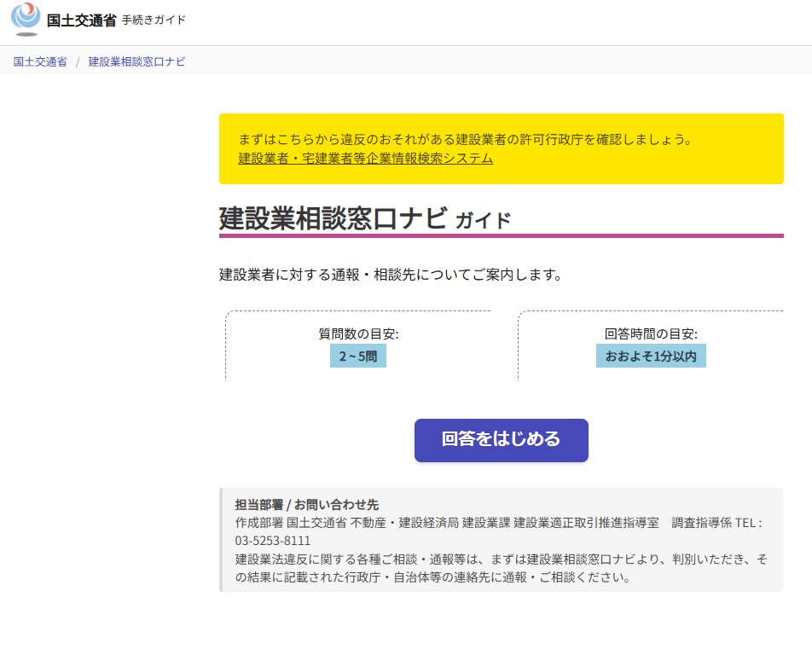812x655 pixels.
Task: Click the intro sentence 建設業者に対する通報・相談先
Action: pyautogui.click(x=391, y=275)
